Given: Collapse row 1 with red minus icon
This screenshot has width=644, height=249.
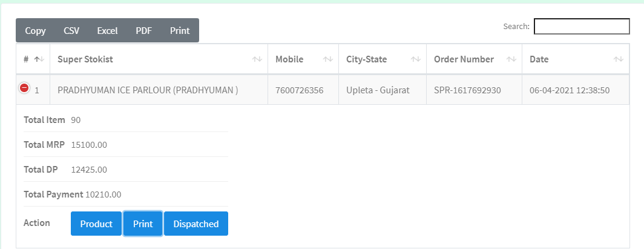Looking at the screenshot, I should point(24,87).
